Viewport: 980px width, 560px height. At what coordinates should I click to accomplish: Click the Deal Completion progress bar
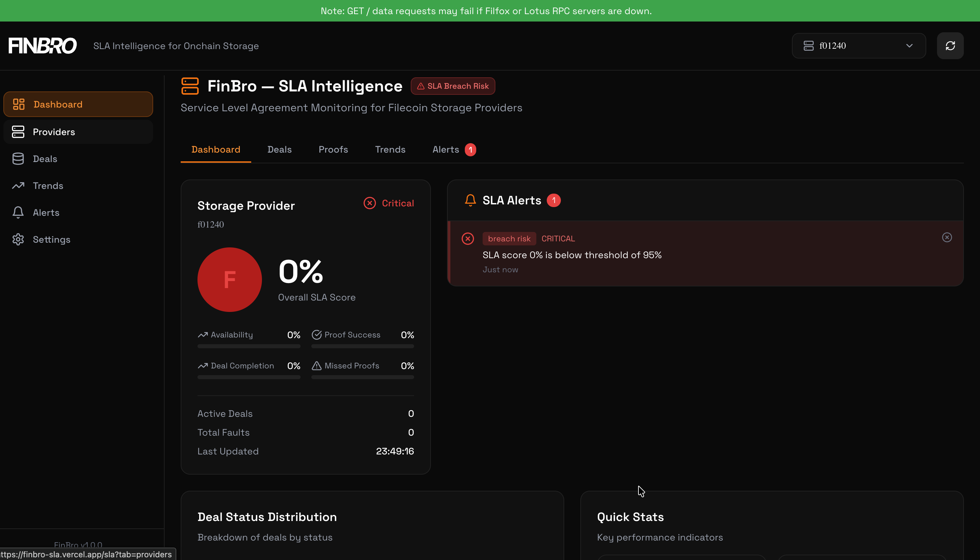(249, 377)
